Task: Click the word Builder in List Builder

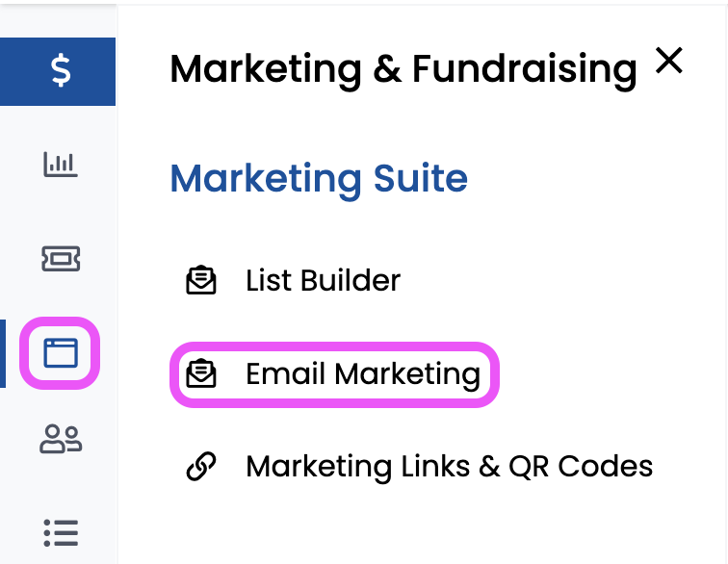Action: 349,281
